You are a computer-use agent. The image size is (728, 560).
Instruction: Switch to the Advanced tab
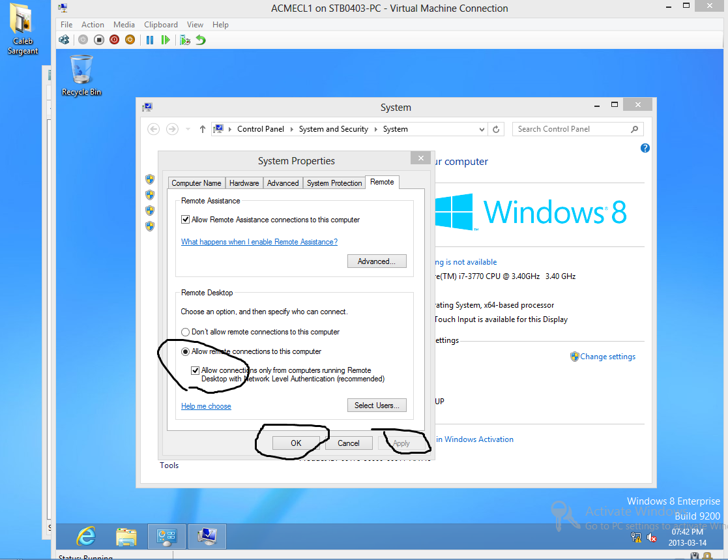tap(283, 183)
